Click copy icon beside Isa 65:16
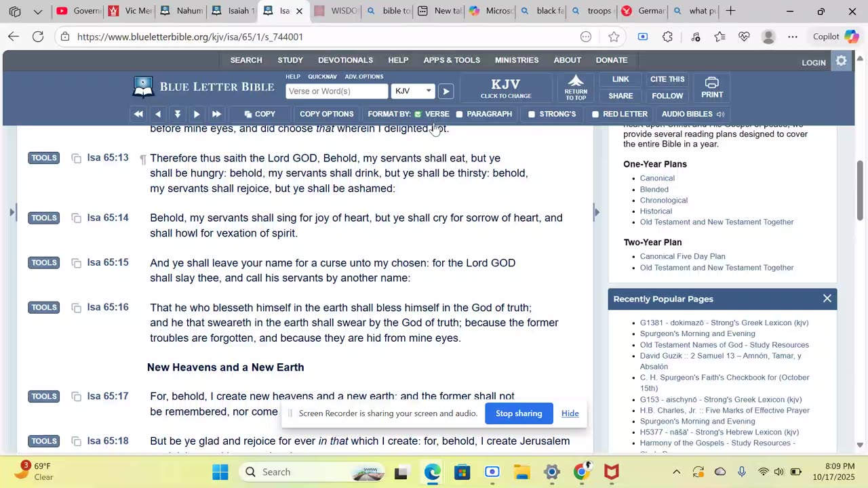Image resolution: width=868 pixels, height=488 pixels. 77,307
